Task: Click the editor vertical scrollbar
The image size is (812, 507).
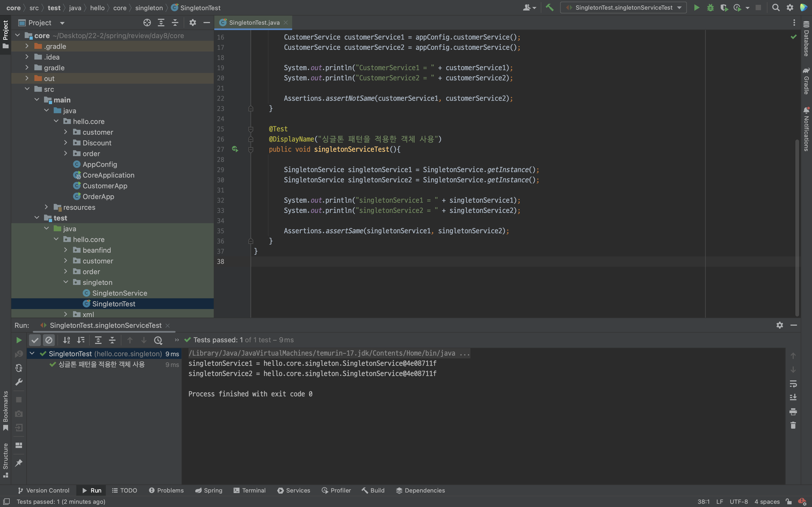Action: (x=797, y=228)
